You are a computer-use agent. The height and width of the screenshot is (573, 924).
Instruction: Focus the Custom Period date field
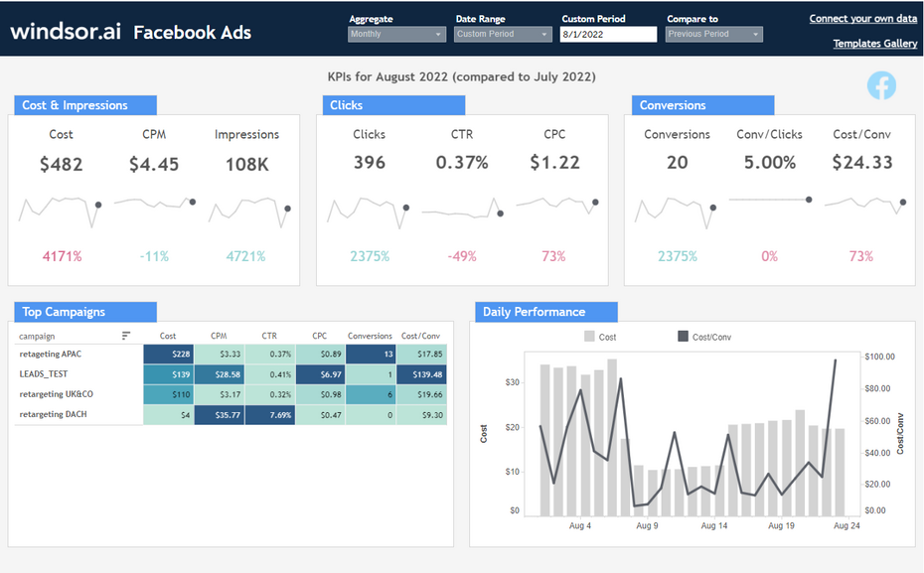(x=608, y=34)
